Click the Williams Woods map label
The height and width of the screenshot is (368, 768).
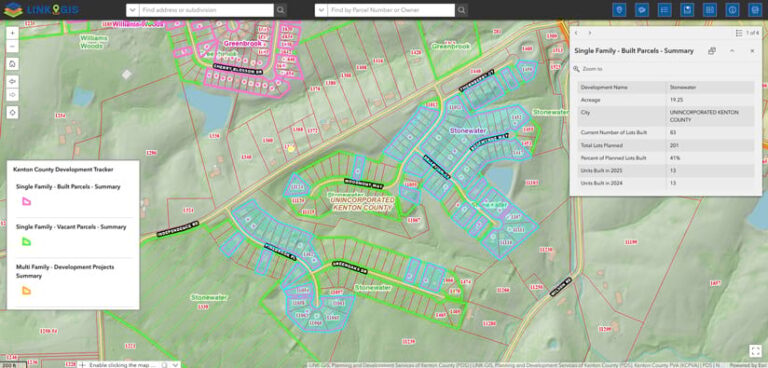tap(94, 42)
